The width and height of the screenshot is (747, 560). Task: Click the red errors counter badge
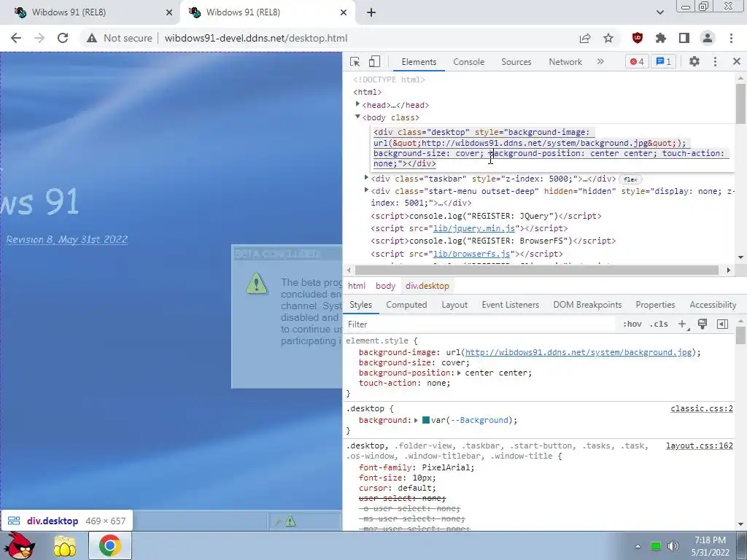(x=637, y=61)
